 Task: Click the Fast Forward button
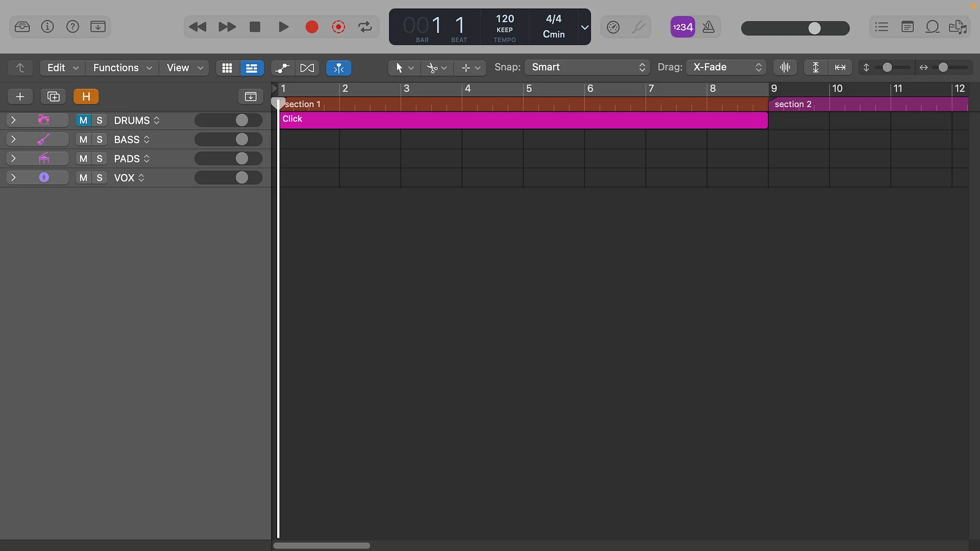click(227, 27)
